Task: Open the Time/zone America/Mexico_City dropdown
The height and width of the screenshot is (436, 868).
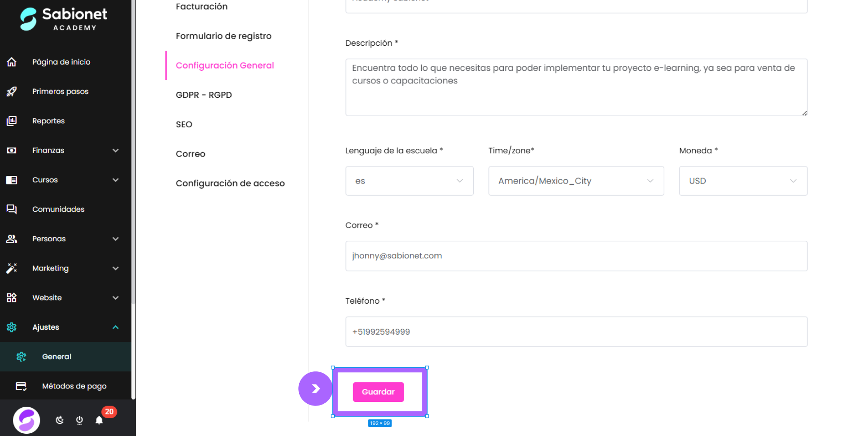Action: coord(576,181)
